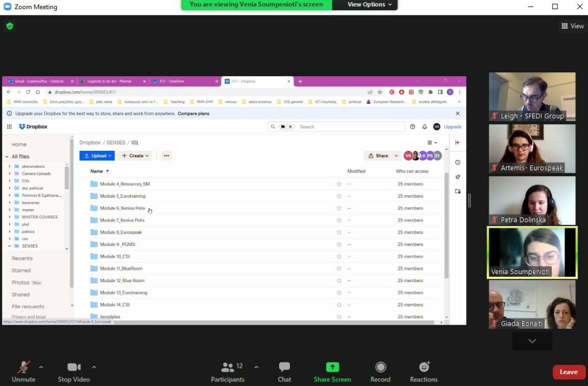This screenshot has height=386, width=588.
Task: Click the pin icon in right panel
Action: tap(458, 177)
